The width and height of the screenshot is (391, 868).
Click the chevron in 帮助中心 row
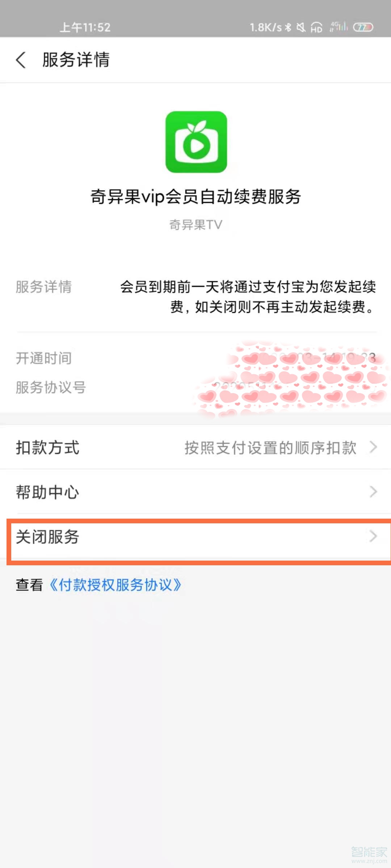(373, 492)
